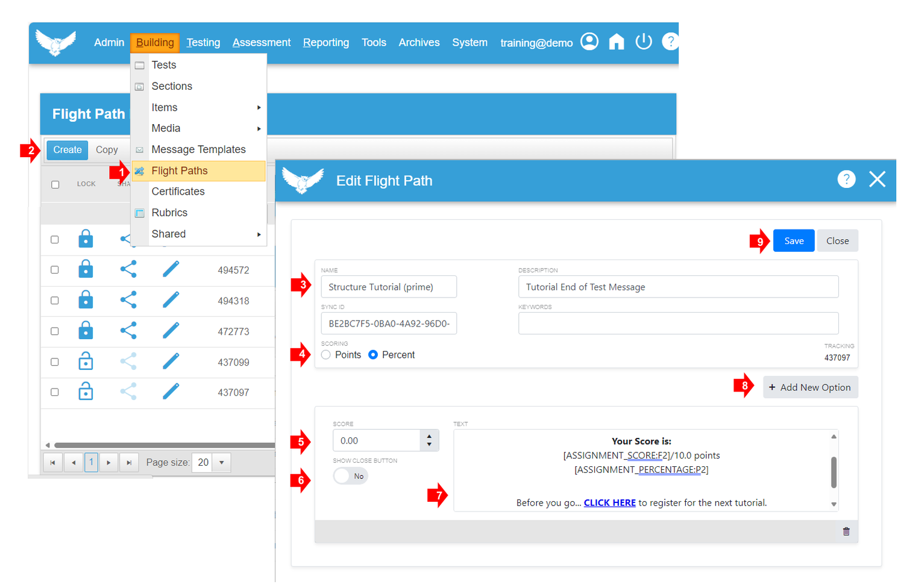The height and width of the screenshot is (588, 904).
Task: Select Flight Paths from the Building menu
Action: [181, 172]
